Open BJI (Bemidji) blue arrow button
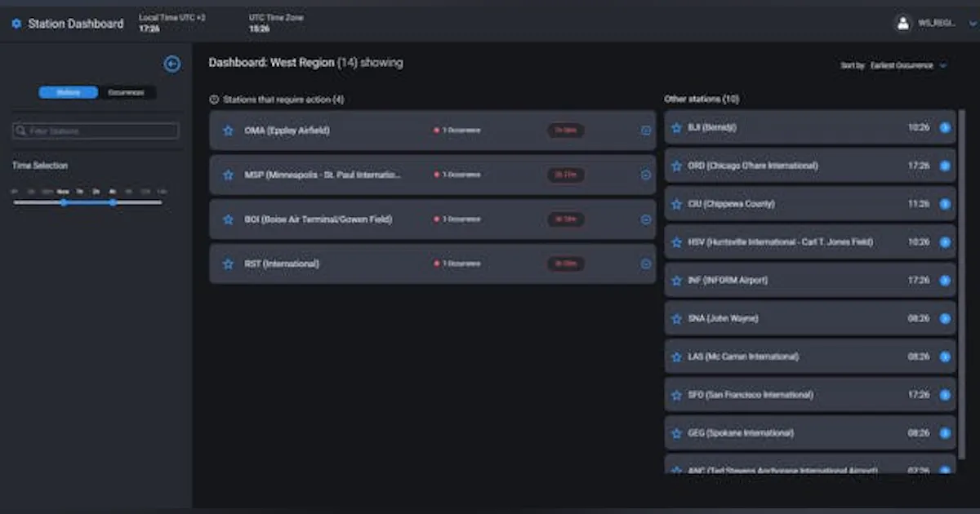The height and width of the screenshot is (514, 980). [x=945, y=128]
